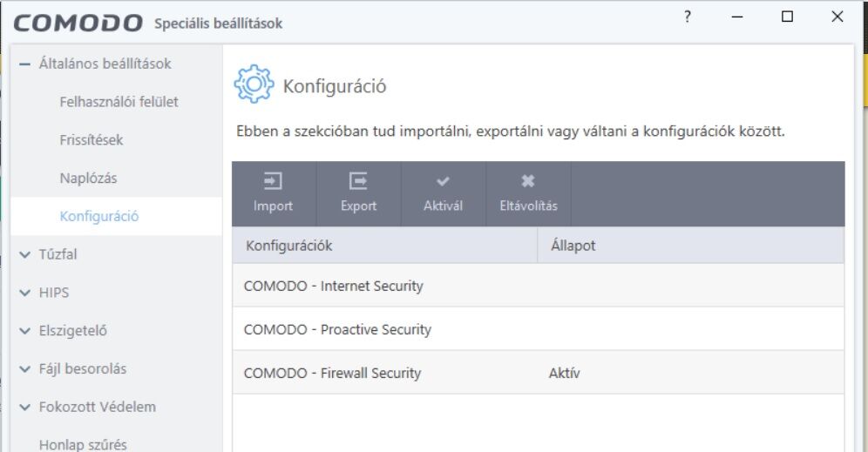Expand the Tűzfal section
The height and width of the screenshot is (452, 868).
pos(24,254)
